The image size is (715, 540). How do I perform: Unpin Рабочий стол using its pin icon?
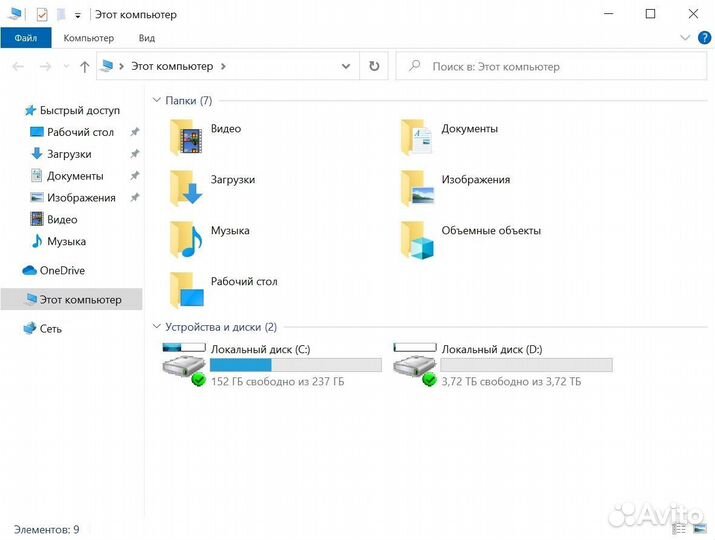[x=135, y=132]
